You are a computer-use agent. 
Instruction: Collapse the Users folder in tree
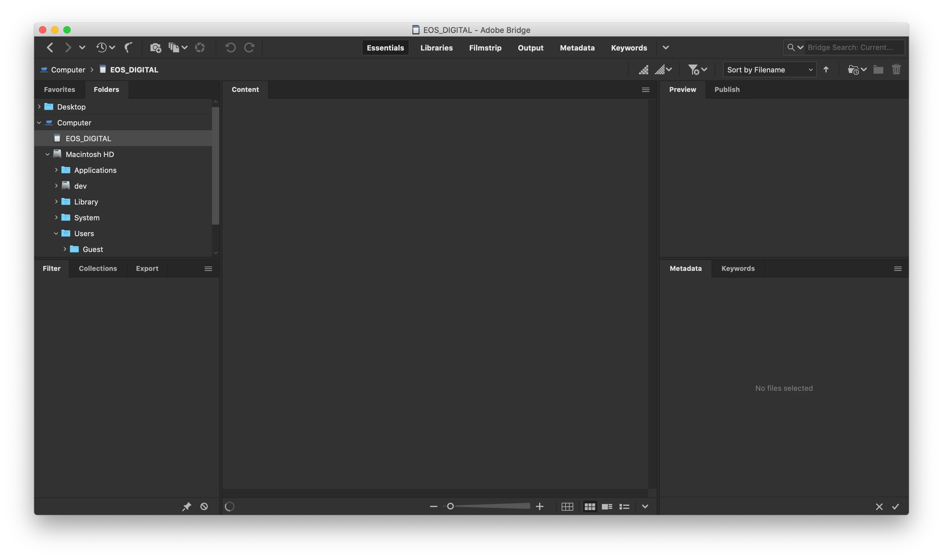[56, 233]
